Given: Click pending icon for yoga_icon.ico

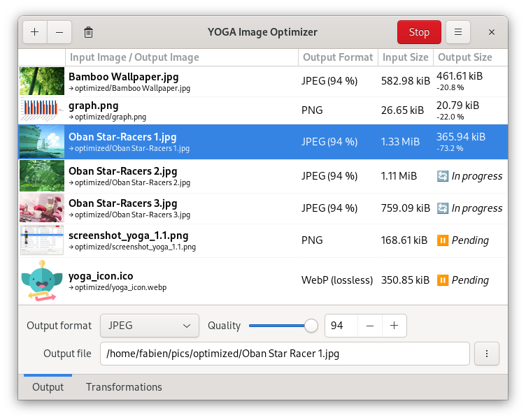Looking at the screenshot, I should tap(443, 280).
